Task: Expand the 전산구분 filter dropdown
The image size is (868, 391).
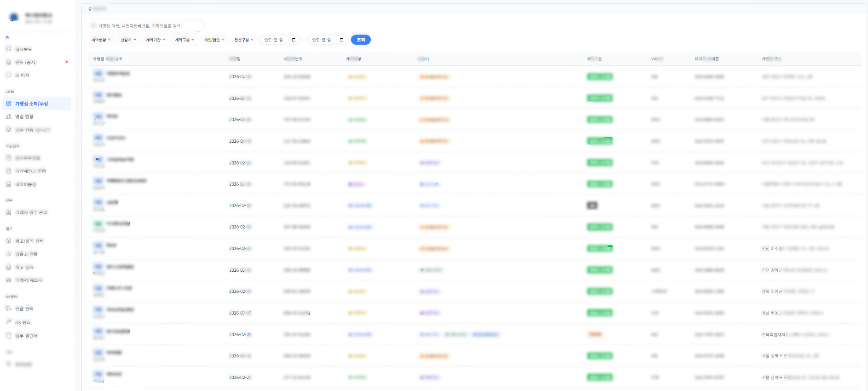Action: (244, 40)
